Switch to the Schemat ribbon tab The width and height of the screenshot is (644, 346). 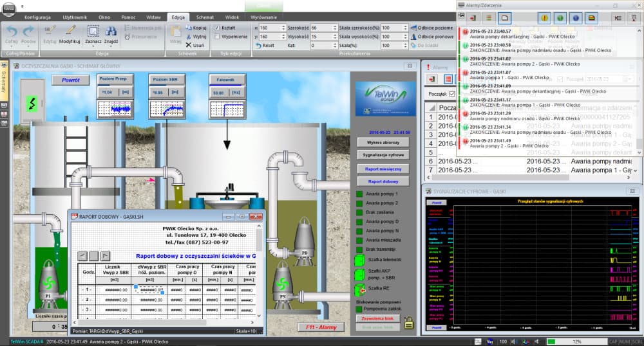click(x=205, y=17)
